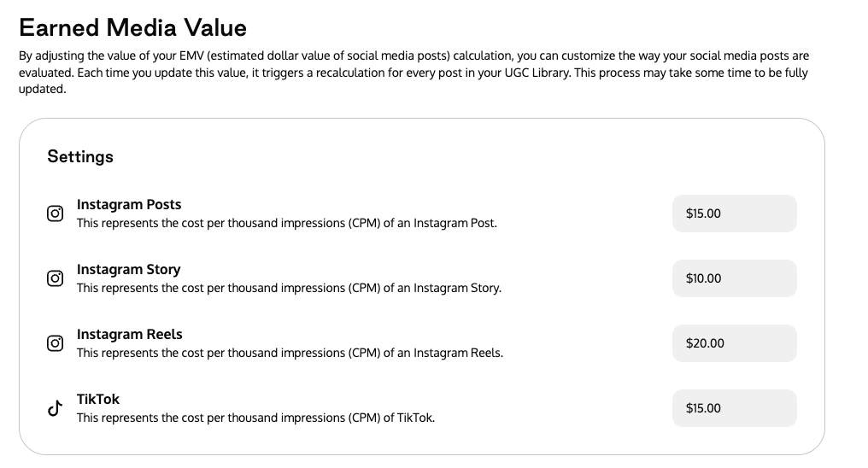Click the Instagram Story CPM description text
The height and width of the screenshot is (468, 868).
coord(289,288)
